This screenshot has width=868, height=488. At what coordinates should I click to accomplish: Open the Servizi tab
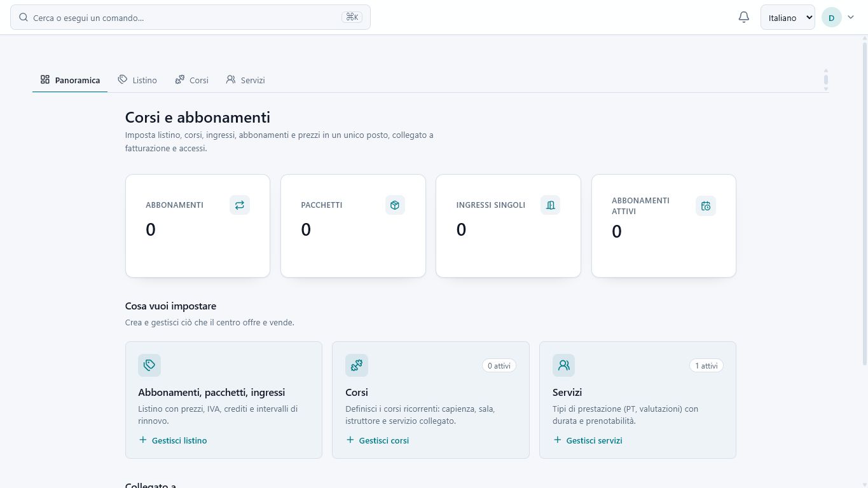point(245,80)
